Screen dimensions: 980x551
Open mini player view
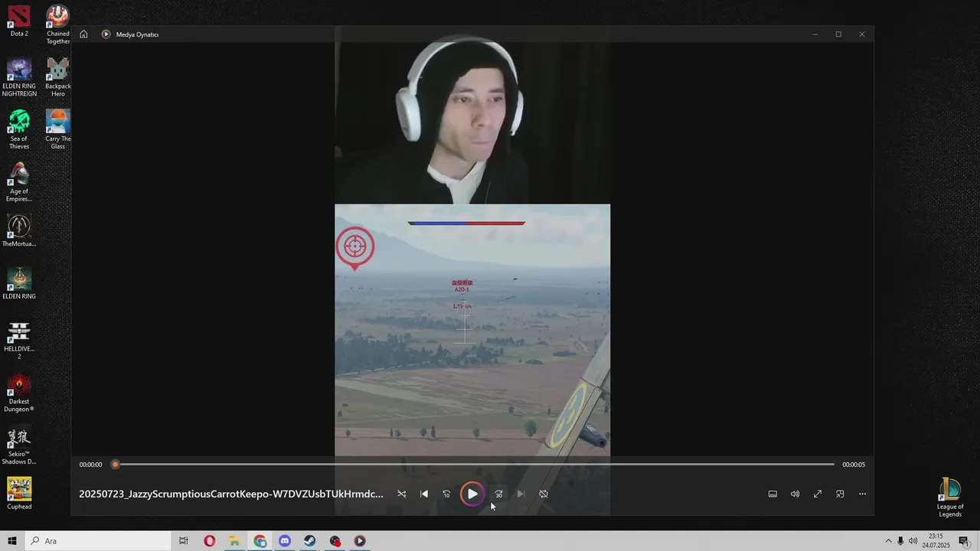pos(840,494)
